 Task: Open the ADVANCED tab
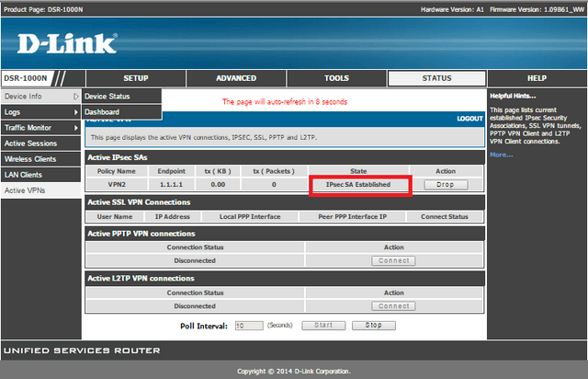point(236,78)
